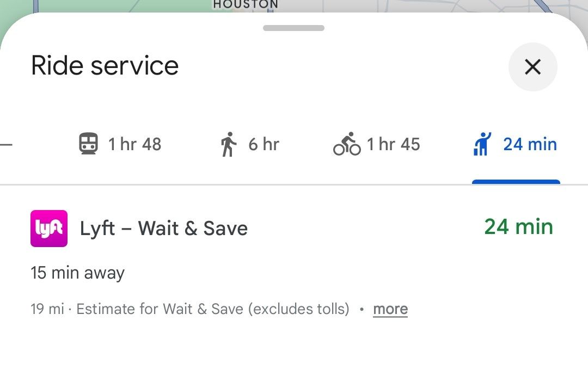Close the Ride service panel
The width and height of the screenshot is (588, 382).
tap(532, 67)
